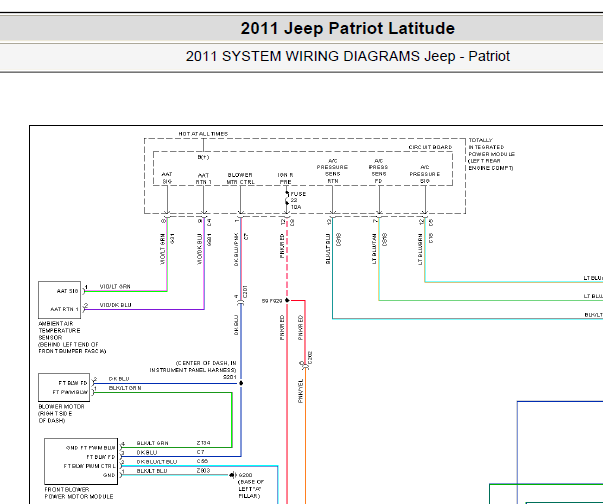This screenshot has width=603, height=504.
Task: Click the vertical 'LT BLU/TAN' wire label
Action: [x=374, y=249]
